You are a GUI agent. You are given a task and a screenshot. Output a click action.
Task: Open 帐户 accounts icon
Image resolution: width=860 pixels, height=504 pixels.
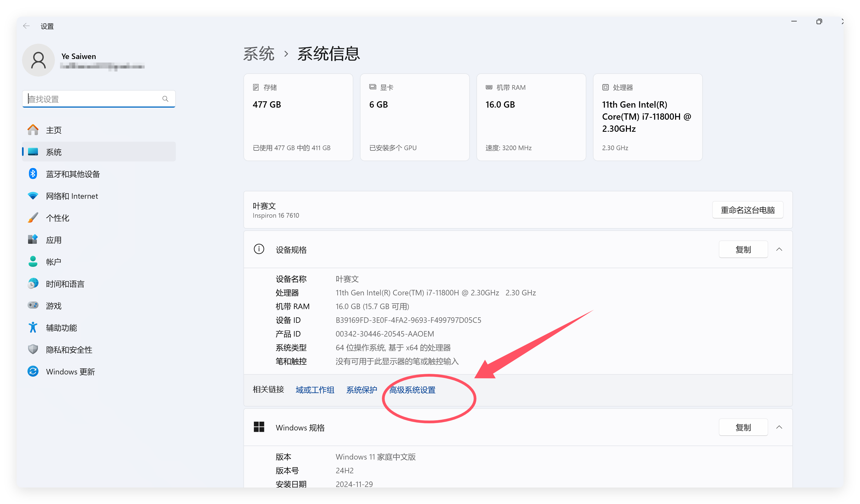(33, 261)
